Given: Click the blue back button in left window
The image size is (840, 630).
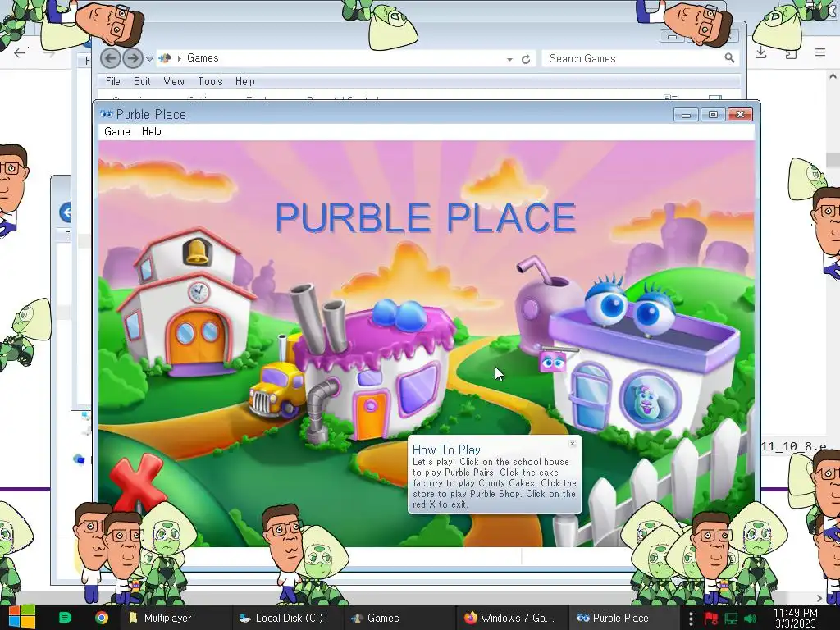Looking at the screenshot, I should pos(66,212).
